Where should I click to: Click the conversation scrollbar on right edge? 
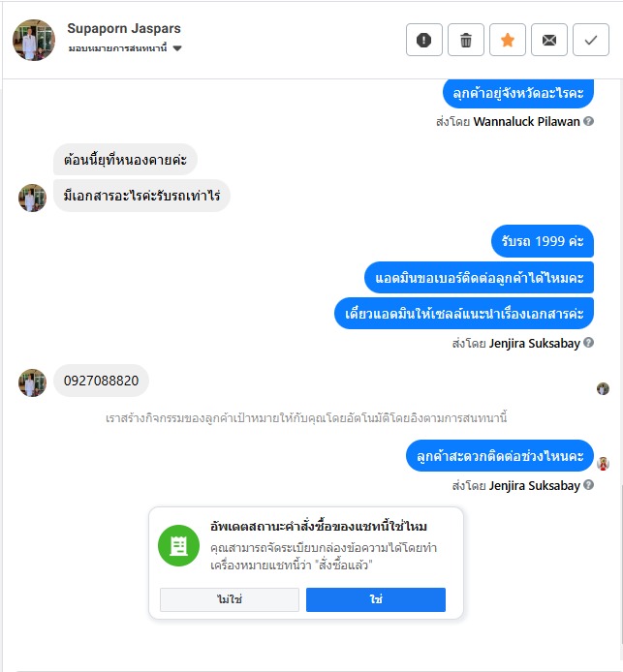tap(621, 564)
